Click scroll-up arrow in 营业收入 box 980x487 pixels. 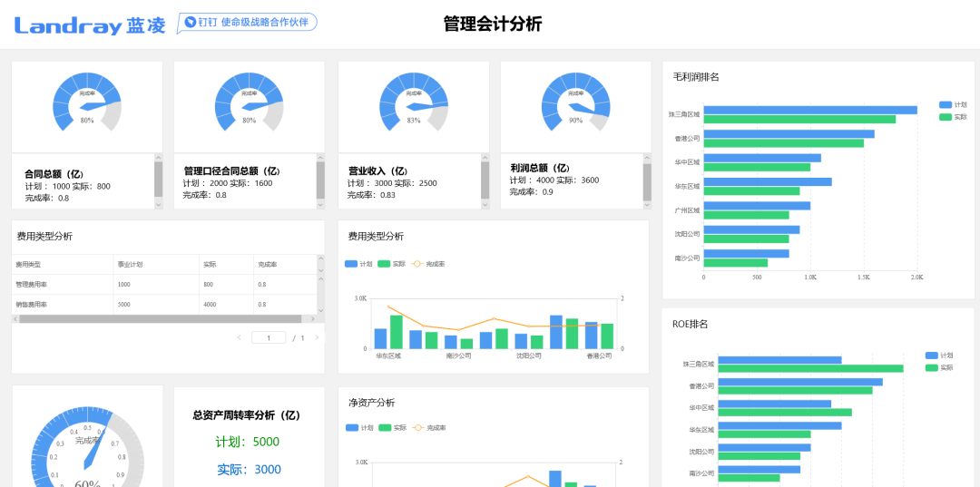(485, 158)
